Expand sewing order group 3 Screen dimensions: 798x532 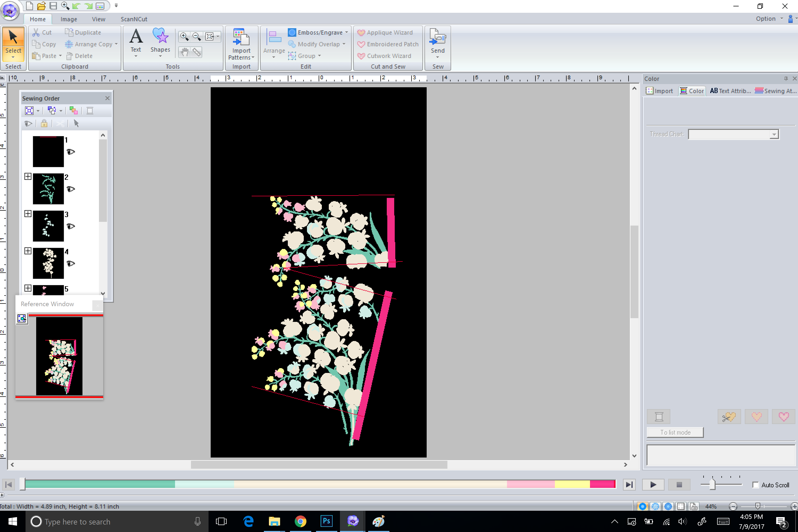point(28,214)
